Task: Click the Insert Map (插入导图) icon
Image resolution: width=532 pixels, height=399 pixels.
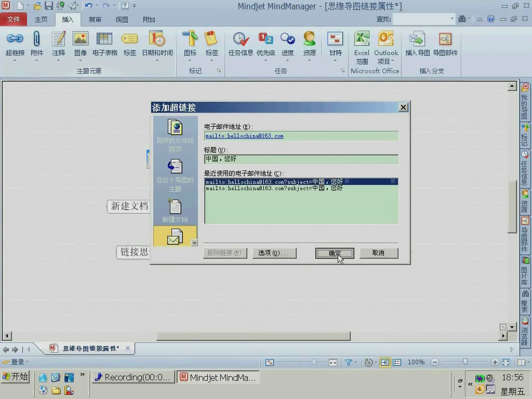Action: 417,38
